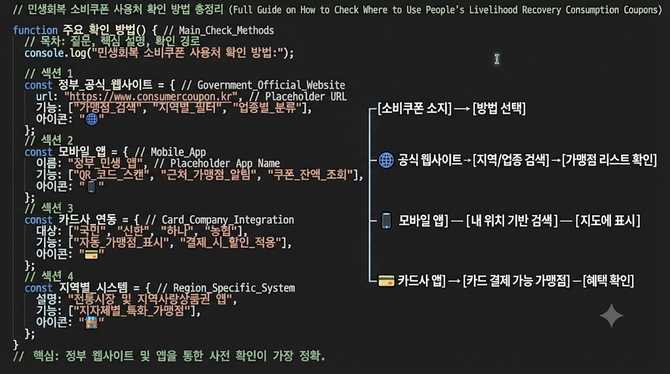The height and width of the screenshot is (374, 670).
Task: Click the // 섹션 2 comment
Action: coord(48,140)
